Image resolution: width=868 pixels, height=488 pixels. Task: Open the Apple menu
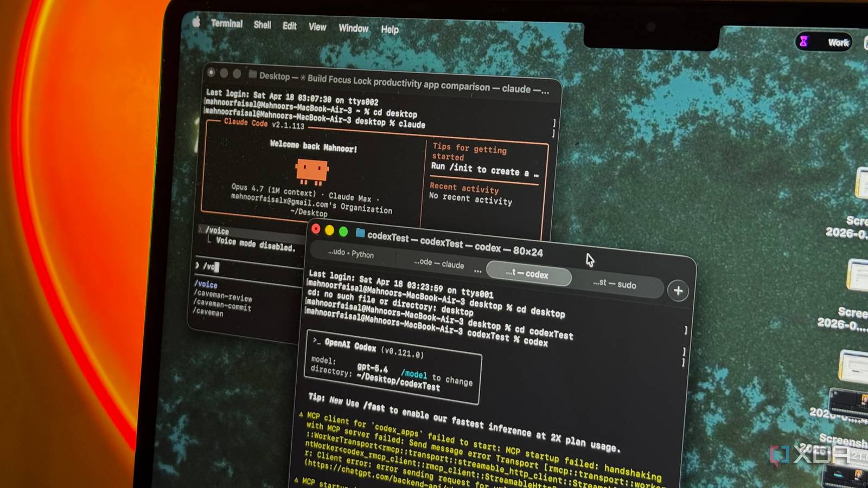click(196, 22)
